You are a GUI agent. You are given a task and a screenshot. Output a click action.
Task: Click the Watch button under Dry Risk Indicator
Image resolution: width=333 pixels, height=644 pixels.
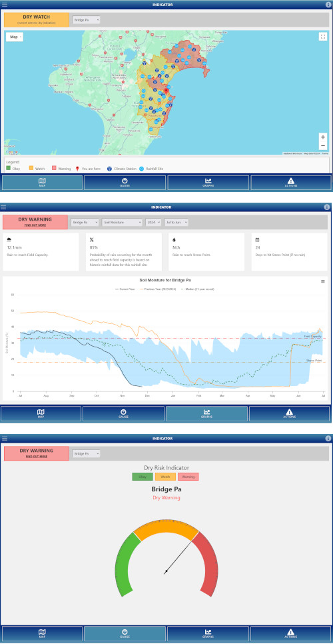(x=165, y=477)
